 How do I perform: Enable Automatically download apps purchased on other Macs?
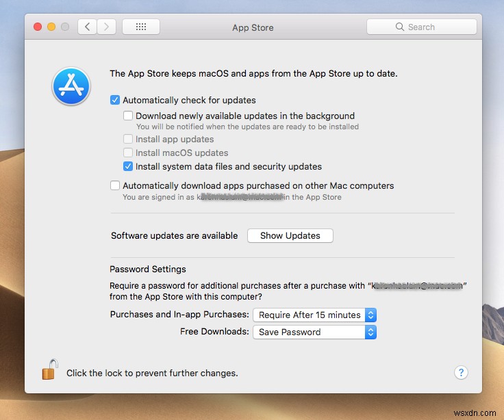(115, 185)
